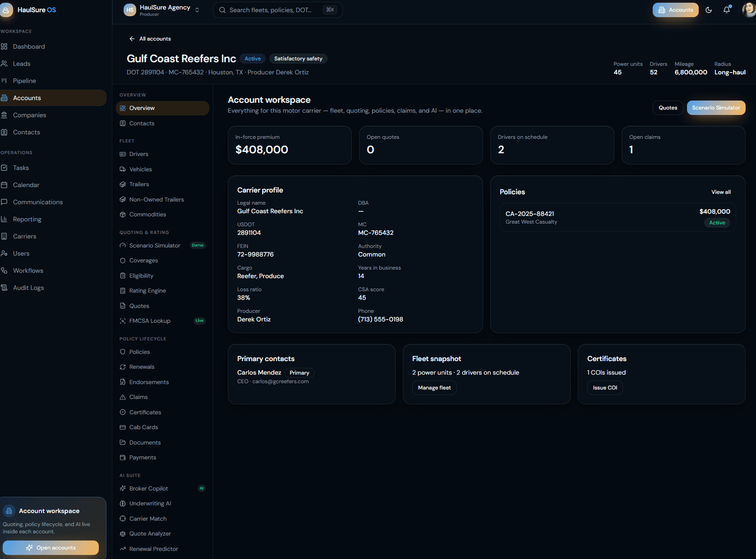Screen dimensions: 756x559
Task: Open Leads icon in sidebar
Action: [4, 64]
